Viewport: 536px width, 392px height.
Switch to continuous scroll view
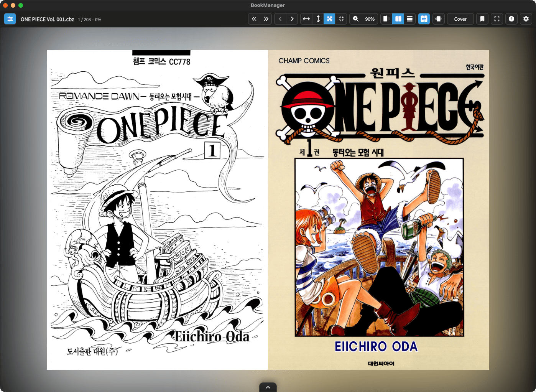[x=410, y=19]
